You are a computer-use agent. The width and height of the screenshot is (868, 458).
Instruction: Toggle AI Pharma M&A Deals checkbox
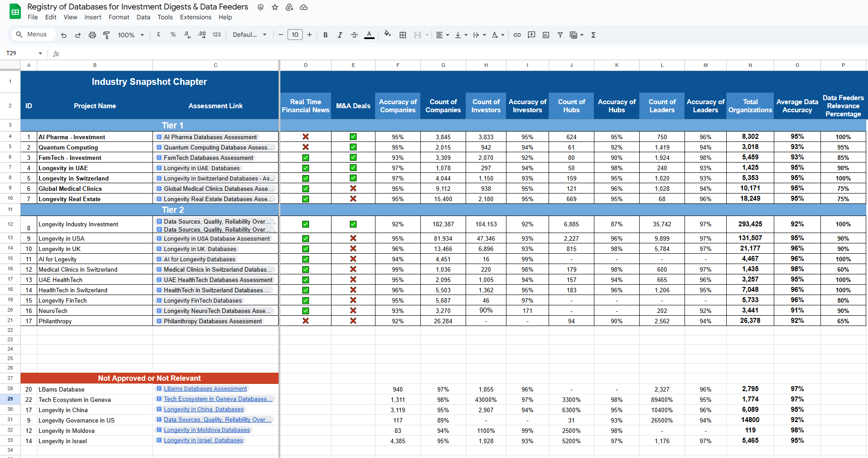pyautogui.click(x=353, y=137)
